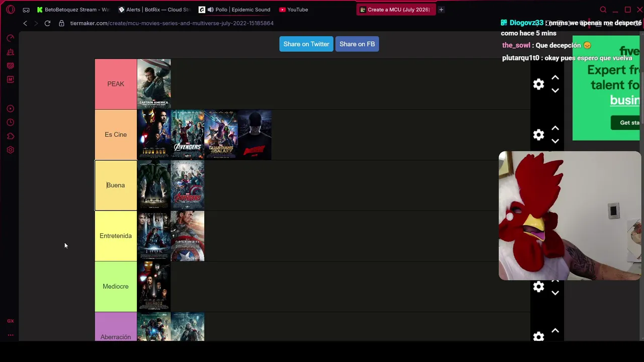The width and height of the screenshot is (644, 362).
Task: Select the Guardians of the Galaxy poster
Action: pyautogui.click(x=221, y=135)
